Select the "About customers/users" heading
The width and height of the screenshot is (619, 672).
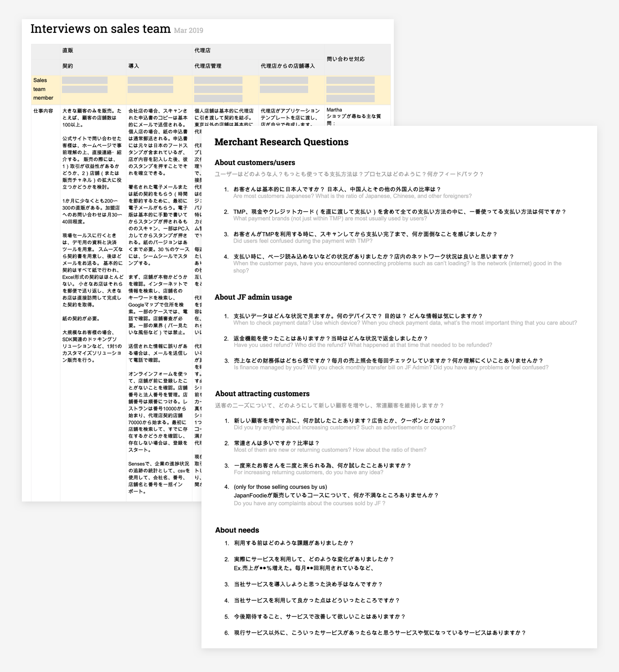pos(255,162)
